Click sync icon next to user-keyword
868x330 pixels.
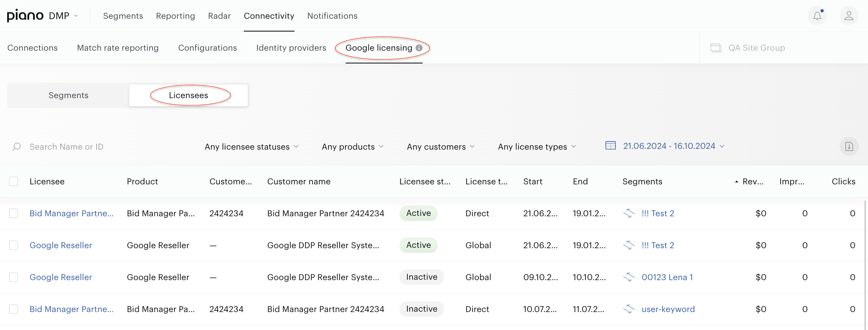[629, 309]
